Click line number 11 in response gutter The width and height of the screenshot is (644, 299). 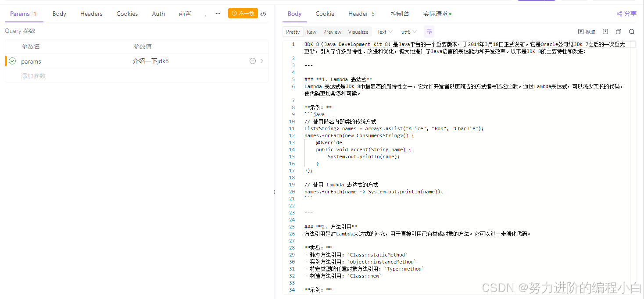point(292,128)
